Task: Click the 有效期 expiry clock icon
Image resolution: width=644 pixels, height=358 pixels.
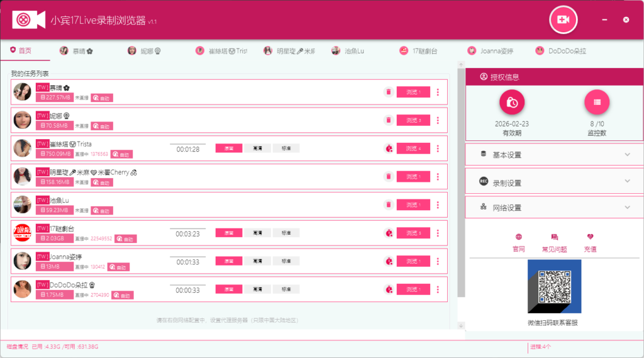Action: [x=512, y=103]
